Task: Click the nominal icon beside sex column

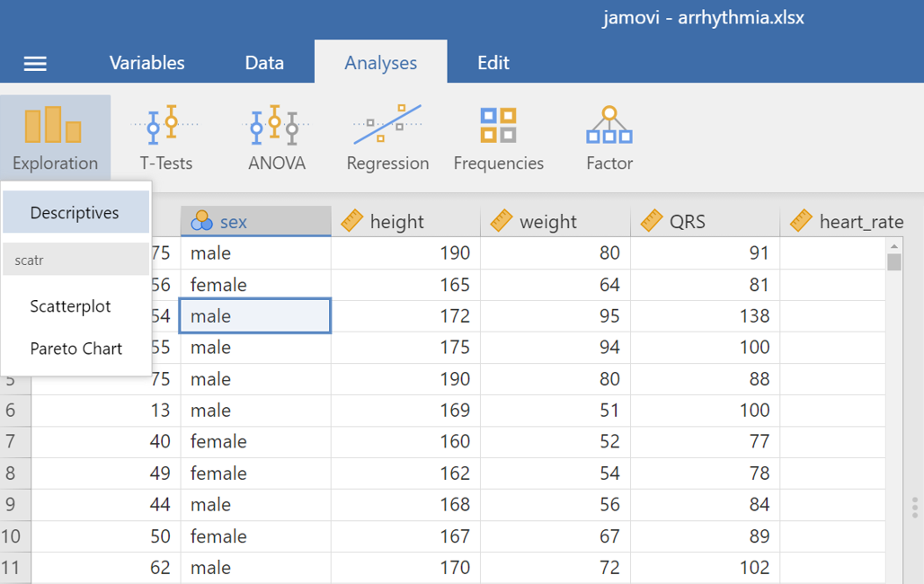Action: (201, 221)
